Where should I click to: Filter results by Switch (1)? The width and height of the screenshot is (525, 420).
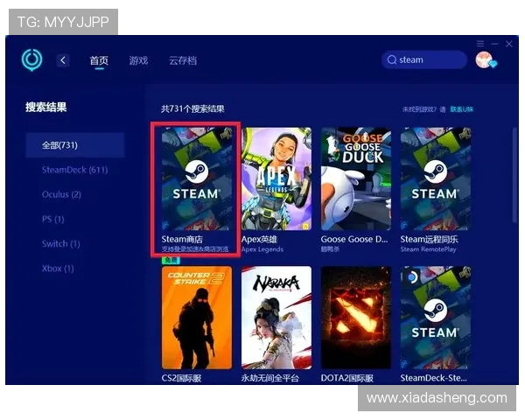[x=60, y=243]
